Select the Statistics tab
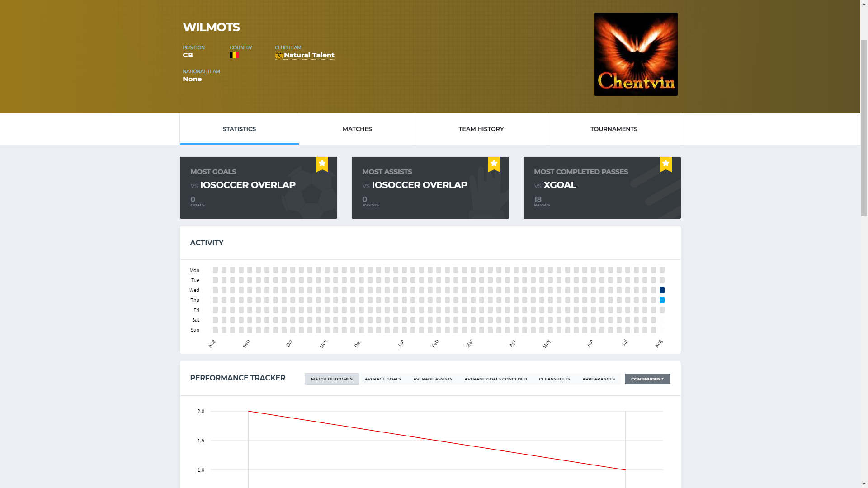868x488 pixels. [x=239, y=129]
